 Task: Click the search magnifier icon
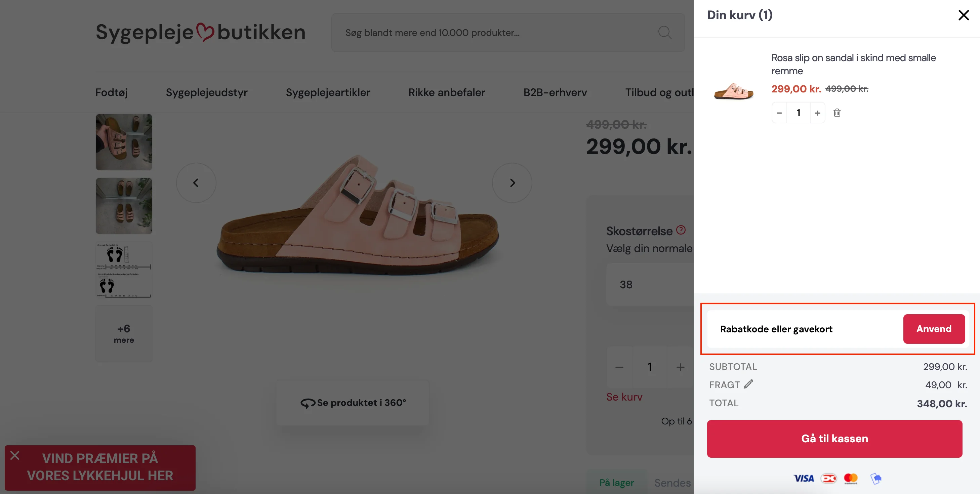[665, 33]
